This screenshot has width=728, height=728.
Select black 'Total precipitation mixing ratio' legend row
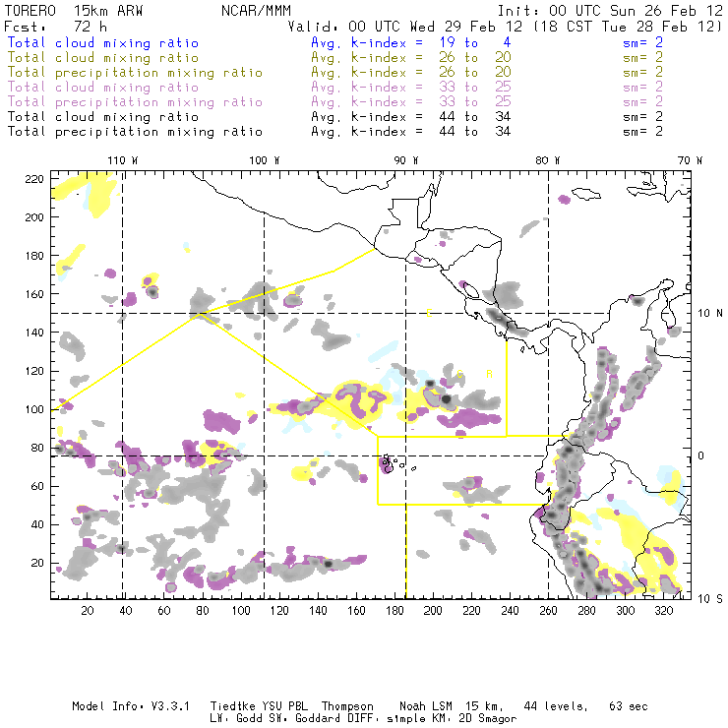[x=135, y=132]
